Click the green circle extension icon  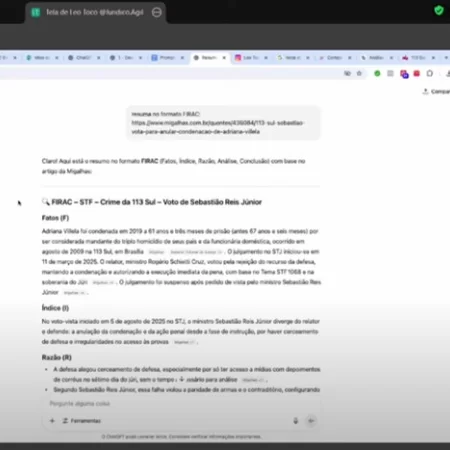(x=377, y=73)
